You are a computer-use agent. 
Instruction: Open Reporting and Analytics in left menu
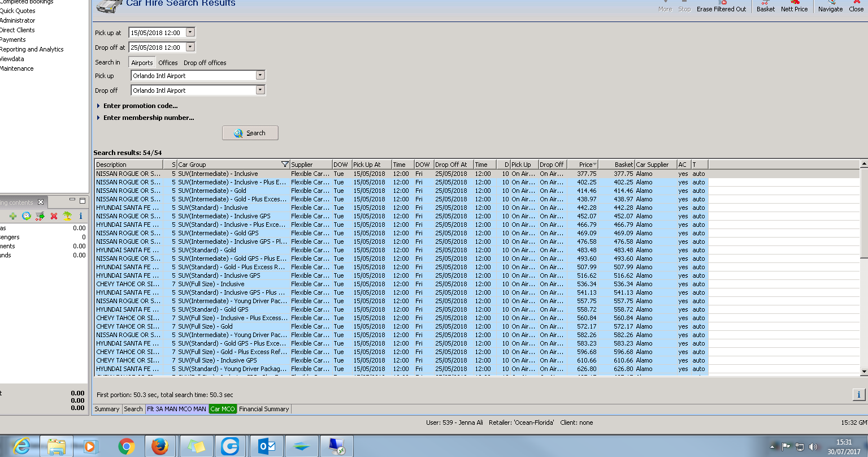[32, 49]
